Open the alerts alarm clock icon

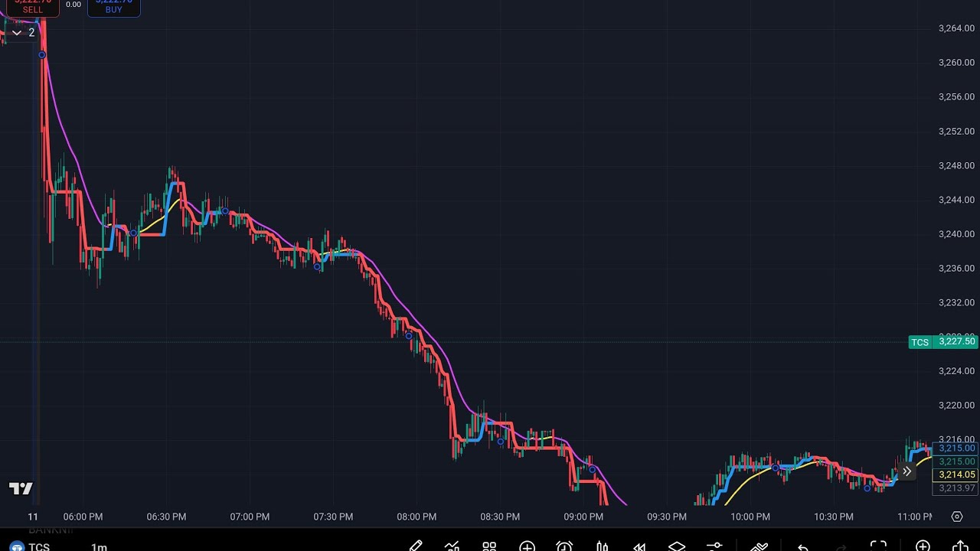[x=564, y=546]
